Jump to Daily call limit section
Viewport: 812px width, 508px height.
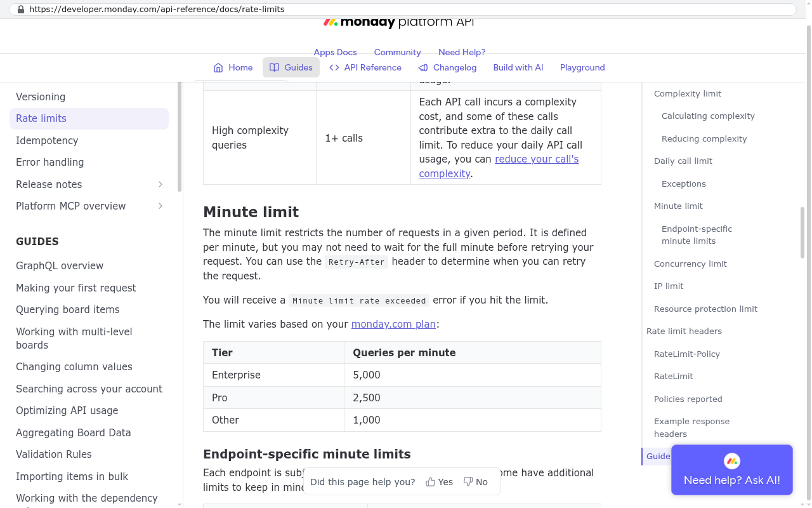[x=683, y=161]
